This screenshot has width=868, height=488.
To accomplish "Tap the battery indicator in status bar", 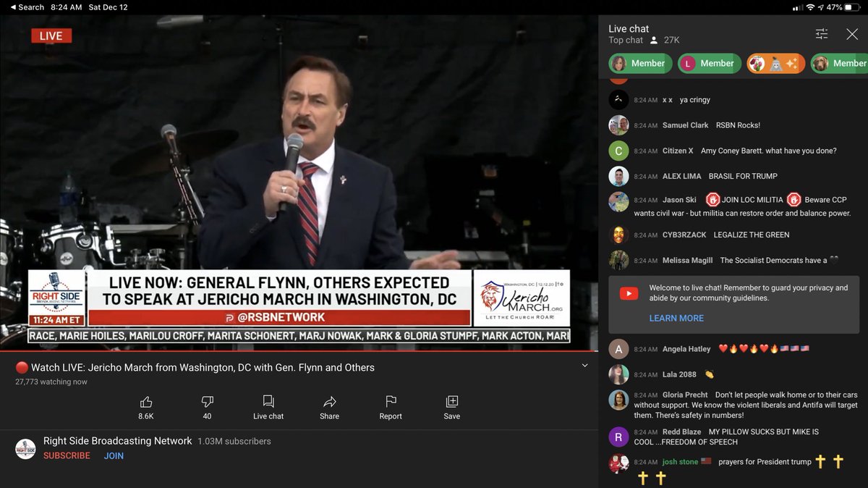I will pyautogui.click(x=854, y=7).
